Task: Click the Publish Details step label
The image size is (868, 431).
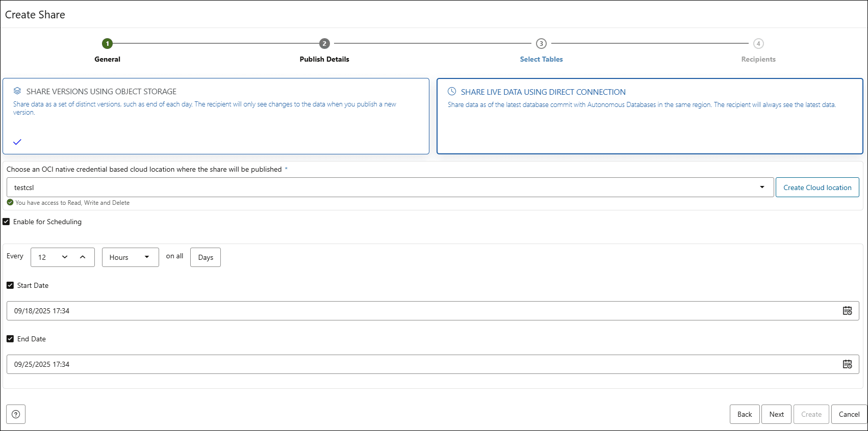Action: click(324, 59)
